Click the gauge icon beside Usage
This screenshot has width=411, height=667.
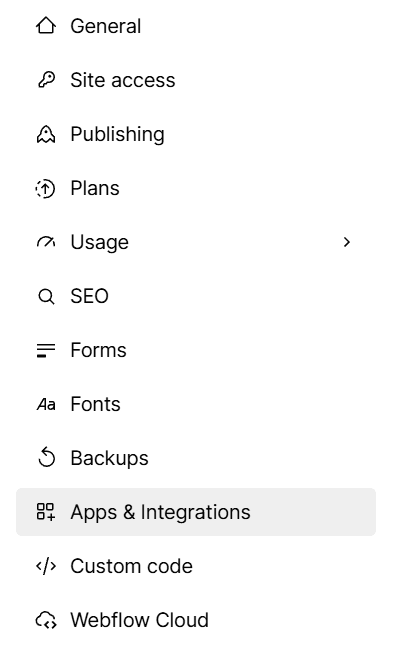click(x=46, y=242)
